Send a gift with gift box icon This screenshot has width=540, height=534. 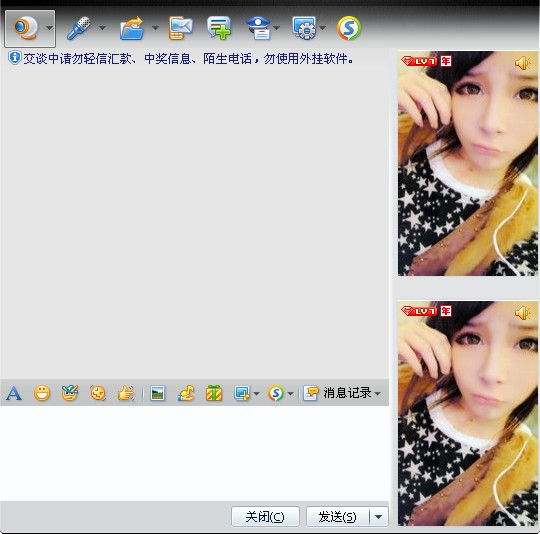[x=214, y=393]
